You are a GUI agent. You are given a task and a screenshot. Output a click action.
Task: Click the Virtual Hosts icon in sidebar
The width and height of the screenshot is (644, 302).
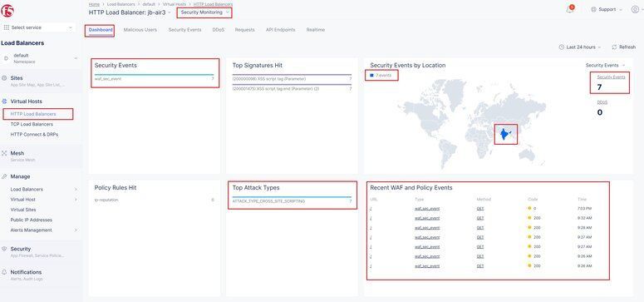4,101
